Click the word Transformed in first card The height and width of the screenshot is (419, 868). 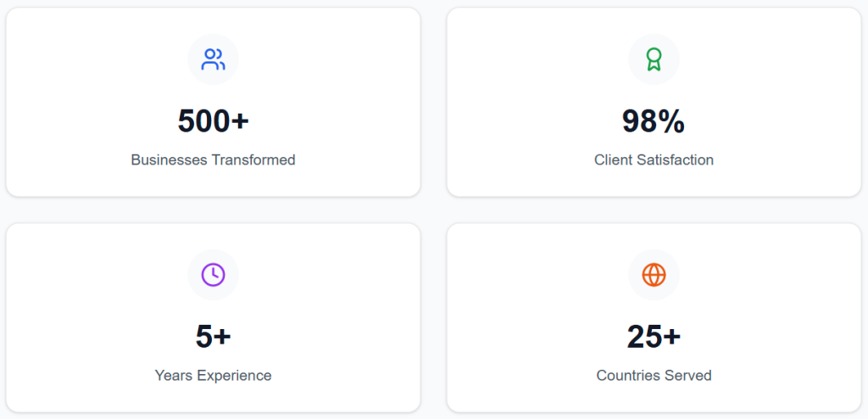[x=253, y=159]
